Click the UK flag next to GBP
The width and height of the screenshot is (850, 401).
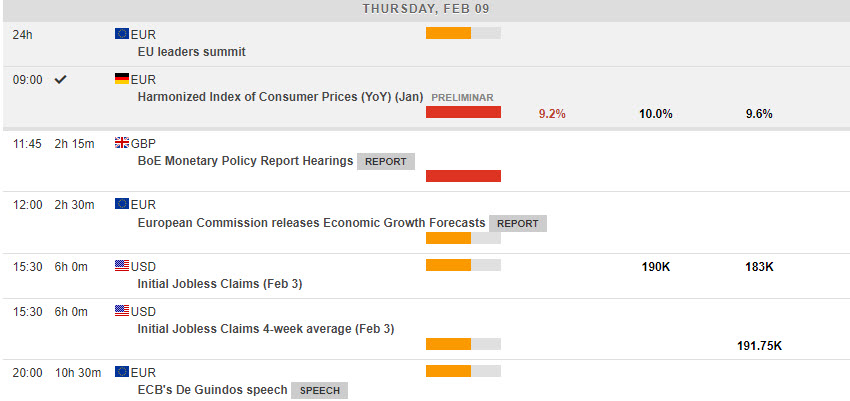[122, 143]
